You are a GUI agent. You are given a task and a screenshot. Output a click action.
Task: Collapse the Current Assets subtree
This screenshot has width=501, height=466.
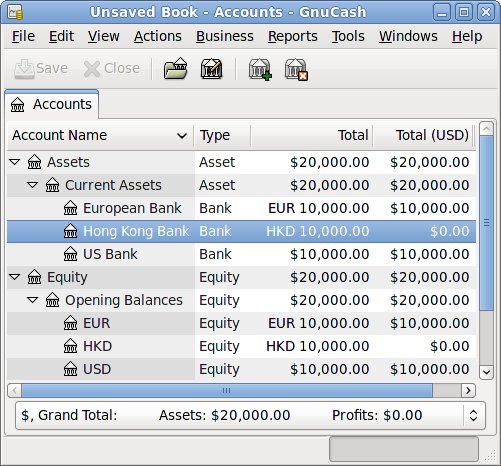point(33,185)
